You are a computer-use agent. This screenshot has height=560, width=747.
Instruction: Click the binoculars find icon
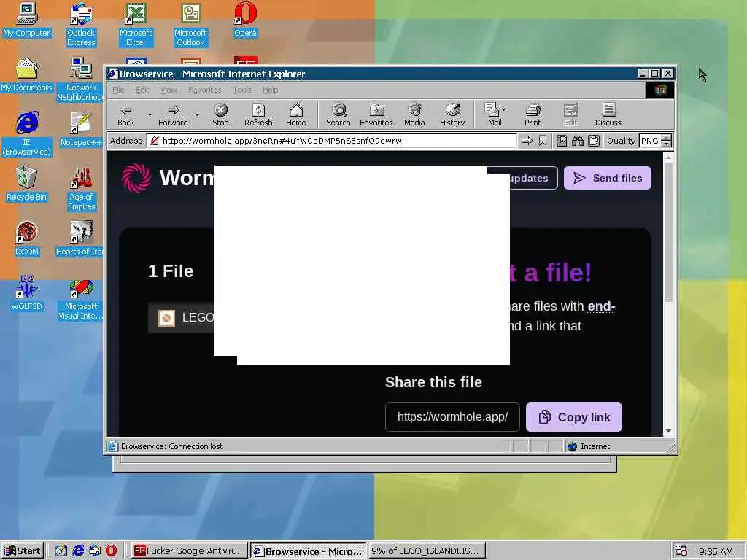(578, 141)
